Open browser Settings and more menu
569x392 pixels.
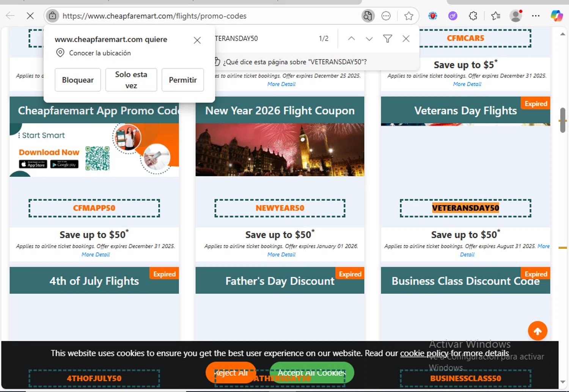coord(536,16)
